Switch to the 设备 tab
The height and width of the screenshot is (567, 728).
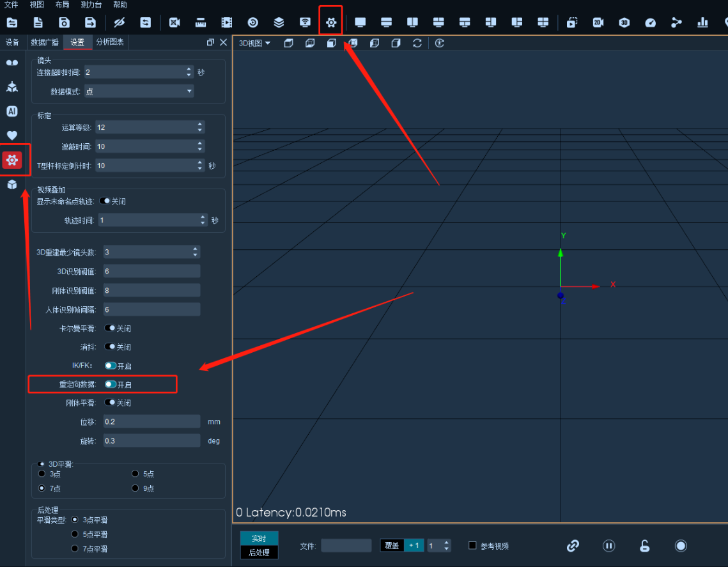point(13,42)
